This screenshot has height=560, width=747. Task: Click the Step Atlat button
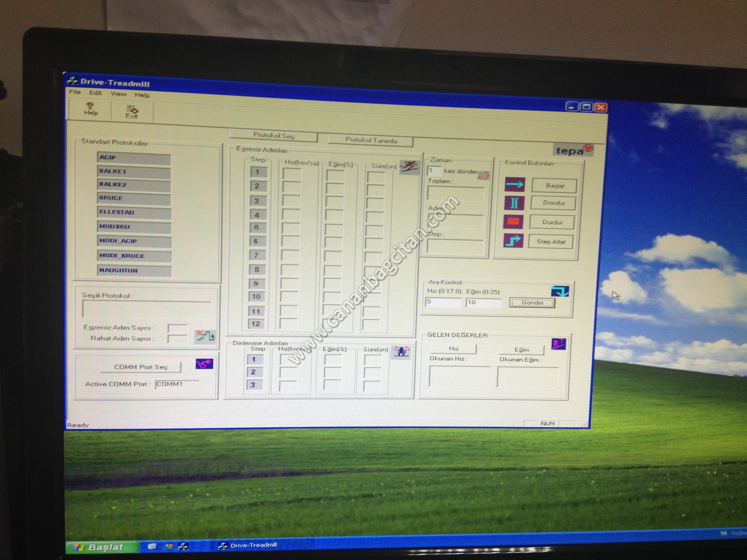(x=551, y=242)
